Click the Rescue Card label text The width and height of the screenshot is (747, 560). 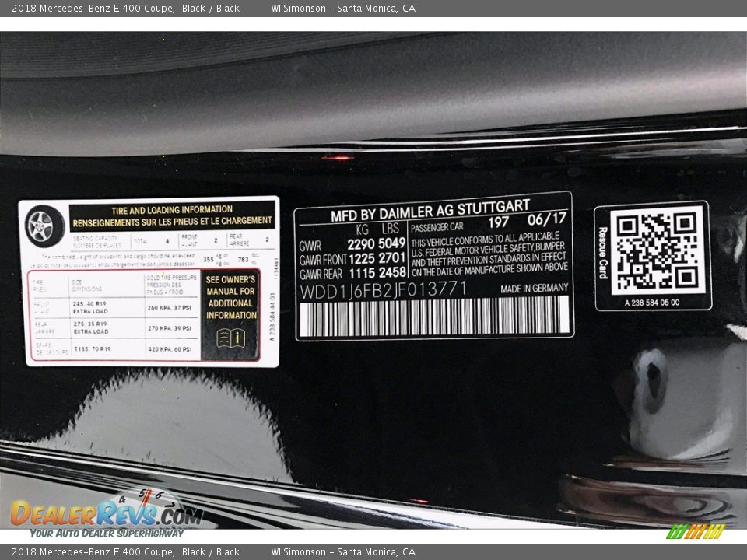[603, 252]
